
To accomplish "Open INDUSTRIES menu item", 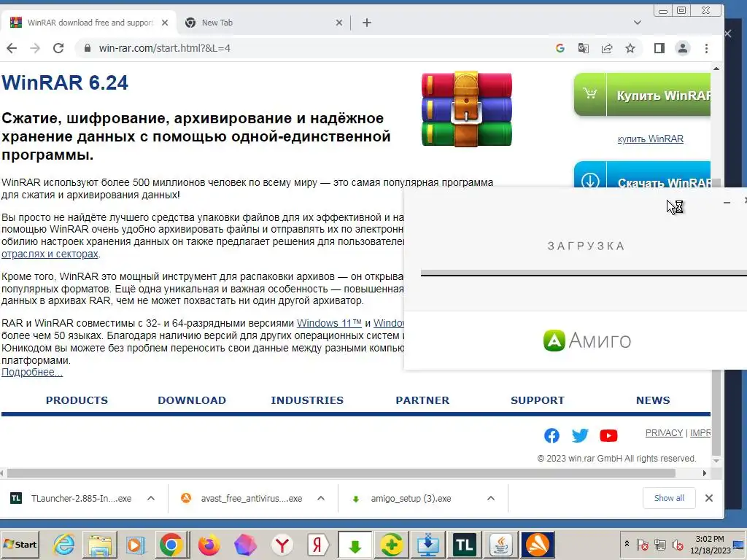I will [x=307, y=400].
